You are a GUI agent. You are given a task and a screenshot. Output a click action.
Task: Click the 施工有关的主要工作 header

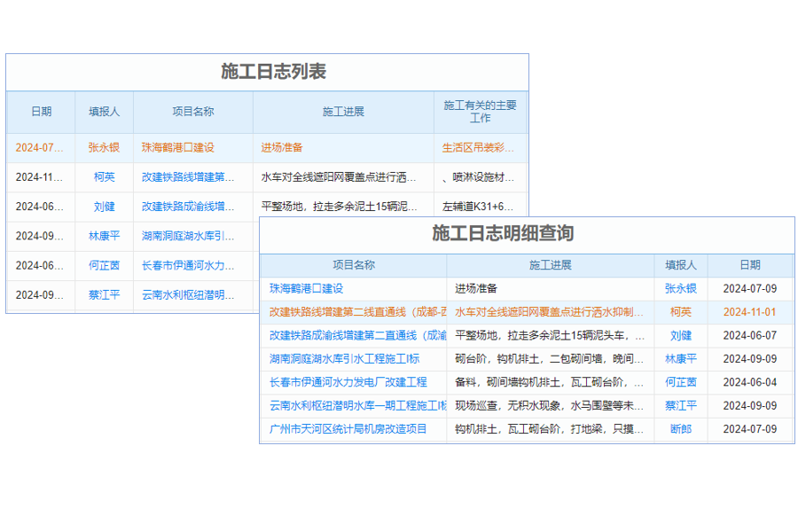click(x=478, y=112)
